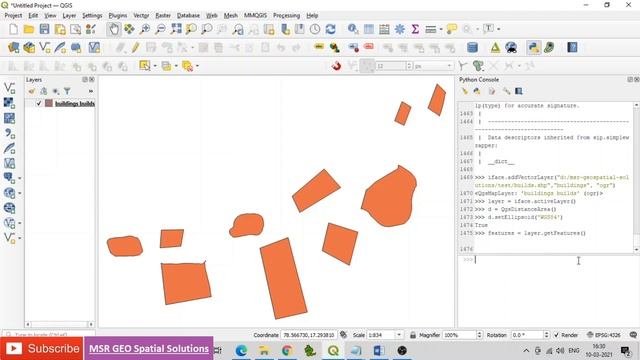Viewport: 640px width, 360px height.
Task: Open a project using the yellow folder icon
Action: click(29, 29)
